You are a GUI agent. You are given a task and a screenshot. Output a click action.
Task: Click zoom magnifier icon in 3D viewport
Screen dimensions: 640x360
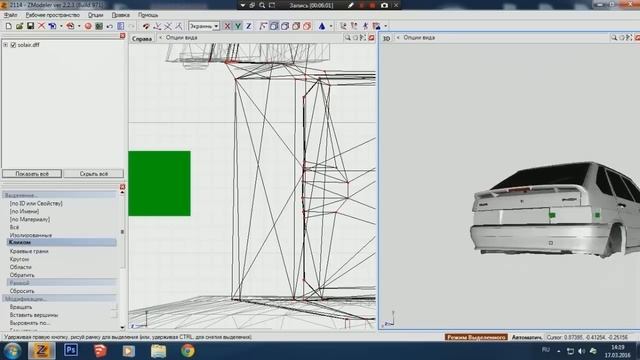613,38
